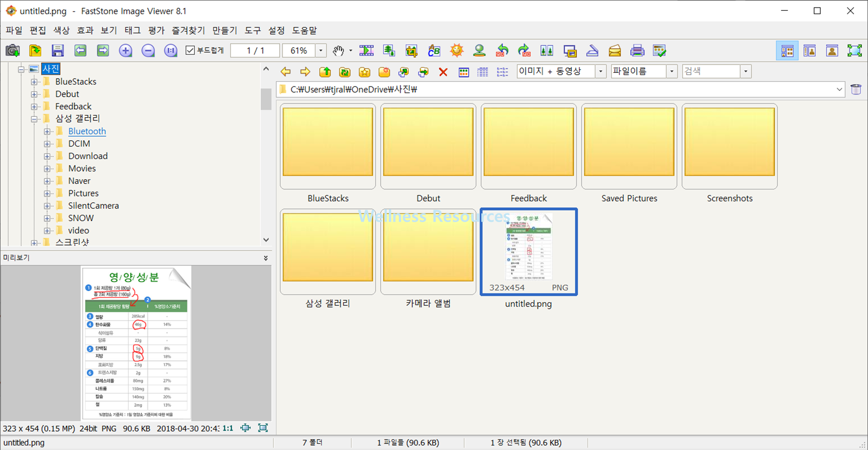868x450 pixels.
Task: Delete selected file with red X
Action: tap(443, 72)
